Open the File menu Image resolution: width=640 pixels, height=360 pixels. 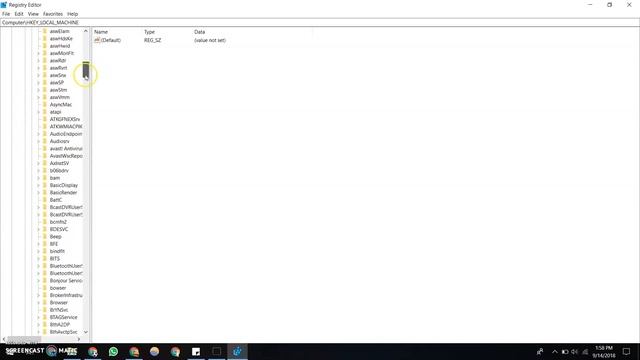click(x=6, y=14)
